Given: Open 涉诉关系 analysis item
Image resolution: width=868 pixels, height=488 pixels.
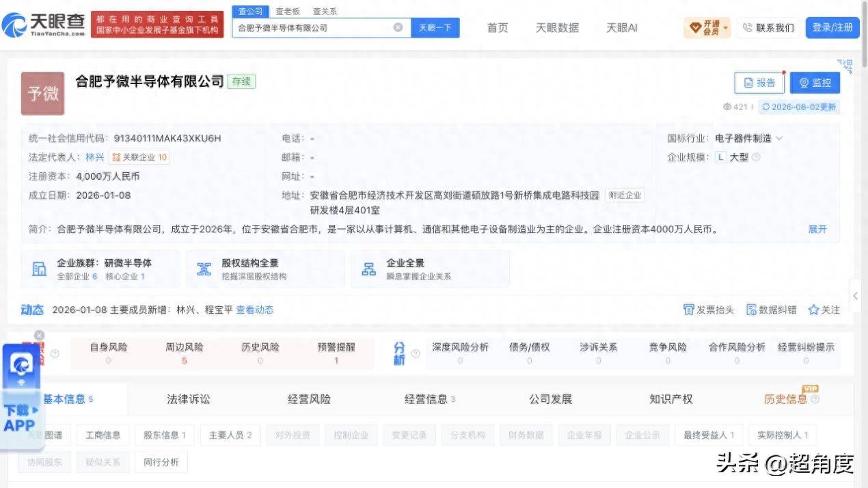Looking at the screenshot, I should (x=599, y=353).
